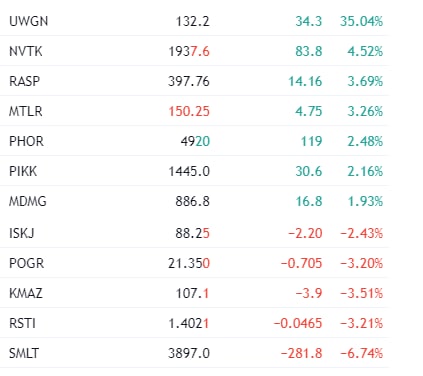Click UWGN's 35.04% change value
This screenshot has width=423, height=376.
361,21
